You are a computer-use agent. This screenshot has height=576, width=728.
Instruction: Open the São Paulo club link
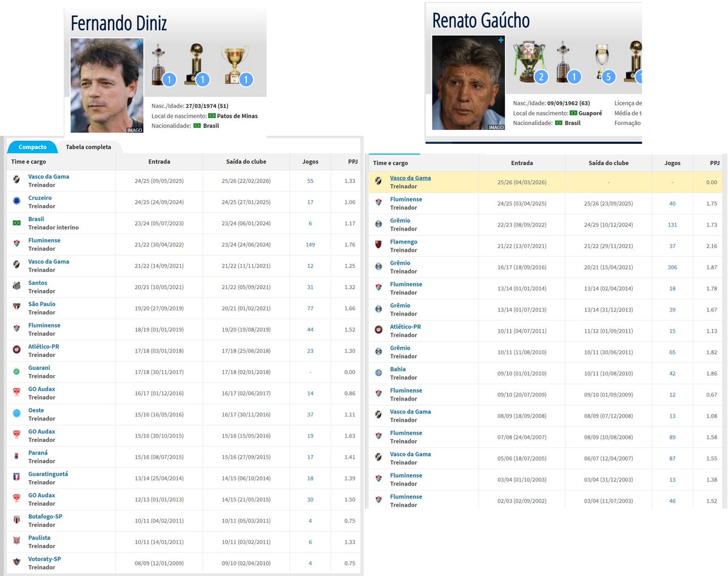42,304
